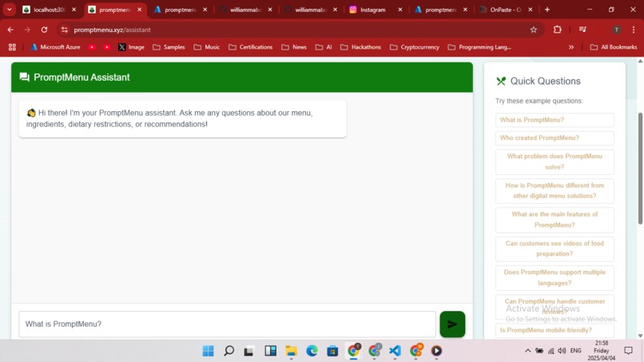The image size is (644, 362).
Task: Open the tab search dropdown arrow
Action: [x=9, y=10]
